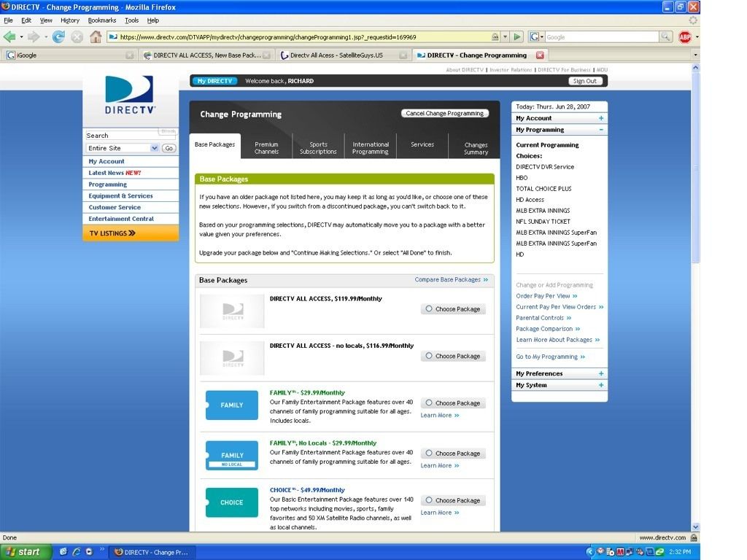Switch to the Premium Channels tab

click(x=266, y=148)
